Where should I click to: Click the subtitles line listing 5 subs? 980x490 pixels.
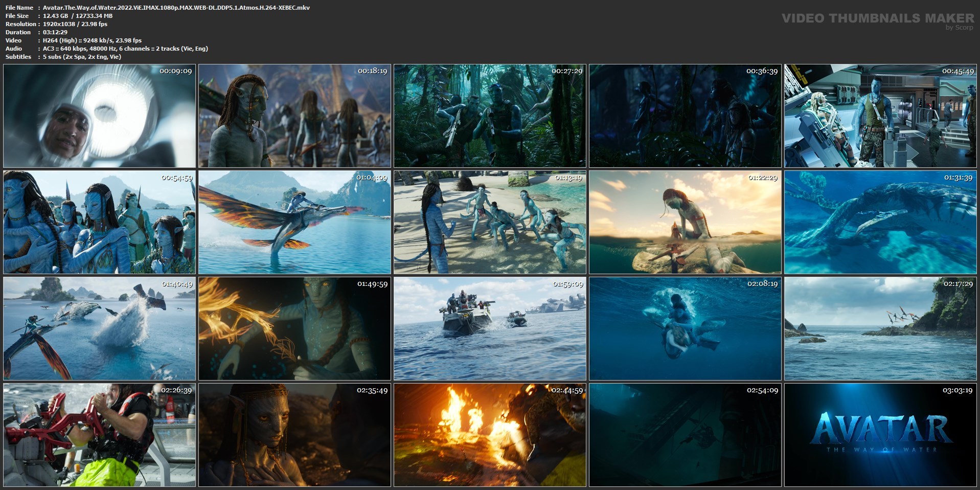click(82, 57)
